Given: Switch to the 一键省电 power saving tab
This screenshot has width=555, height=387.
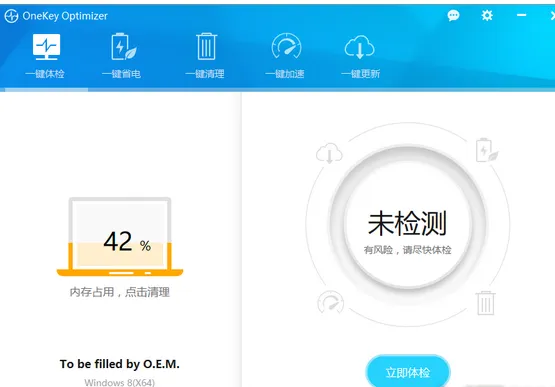Looking at the screenshot, I should (122, 56).
